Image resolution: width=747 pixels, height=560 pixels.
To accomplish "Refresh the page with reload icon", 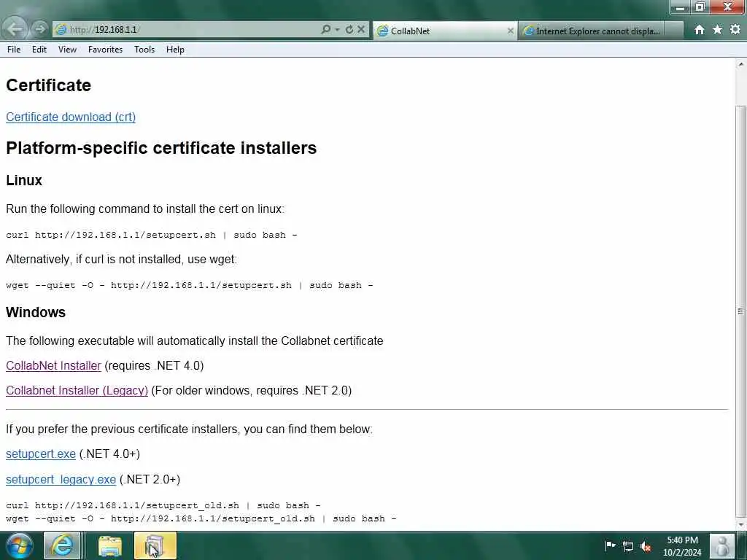I will tap(349, 29).
